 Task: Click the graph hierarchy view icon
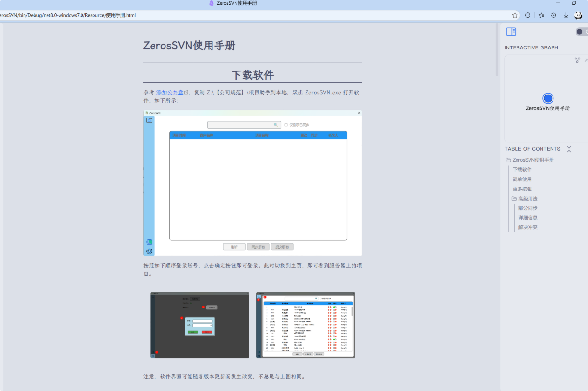[x=577, y=60]
